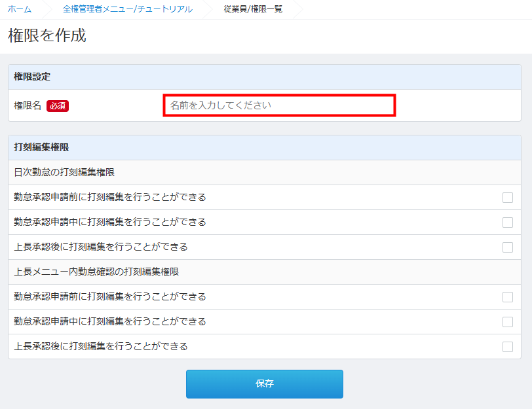Click the 日次勤怠の打刻編集権限 subheading
The image size is (532, 409).
pos(64,173)
